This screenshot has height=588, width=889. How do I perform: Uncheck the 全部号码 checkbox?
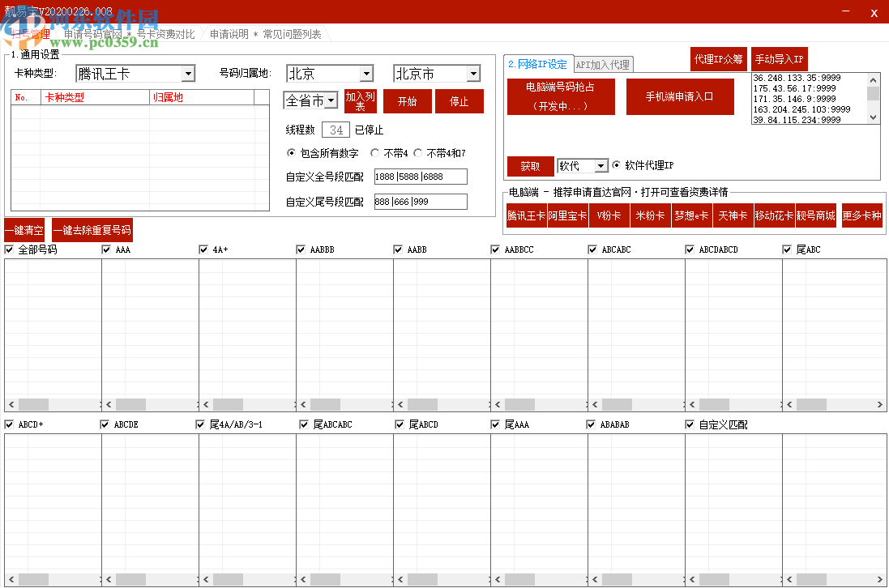(10, 249)
